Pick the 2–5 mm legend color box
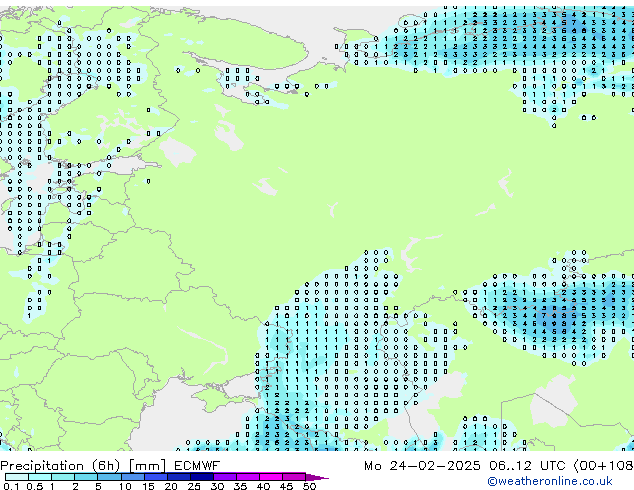The width and height of the screenshot is (634, 490). [x=86, y=477]
